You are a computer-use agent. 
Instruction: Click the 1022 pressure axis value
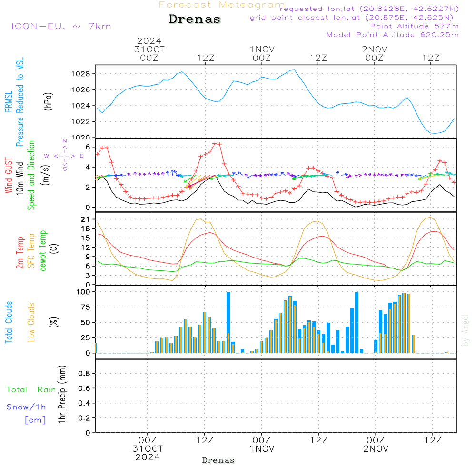click(x=81, y=122)
